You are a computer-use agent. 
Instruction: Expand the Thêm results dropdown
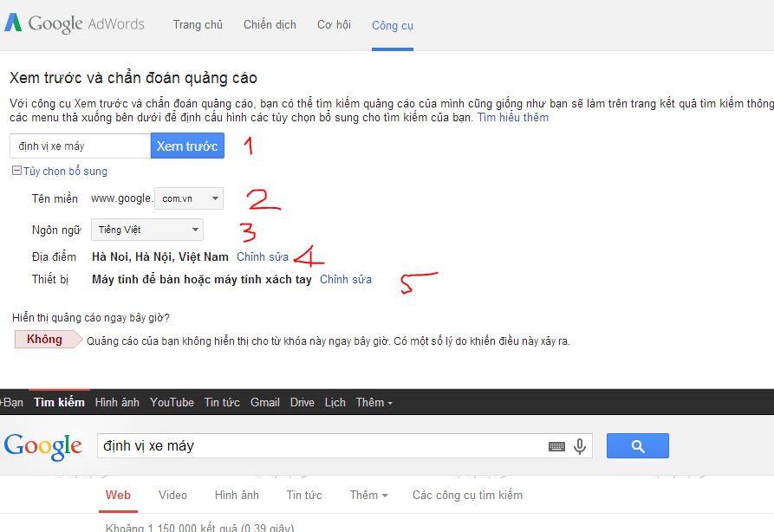coord(368,495)
